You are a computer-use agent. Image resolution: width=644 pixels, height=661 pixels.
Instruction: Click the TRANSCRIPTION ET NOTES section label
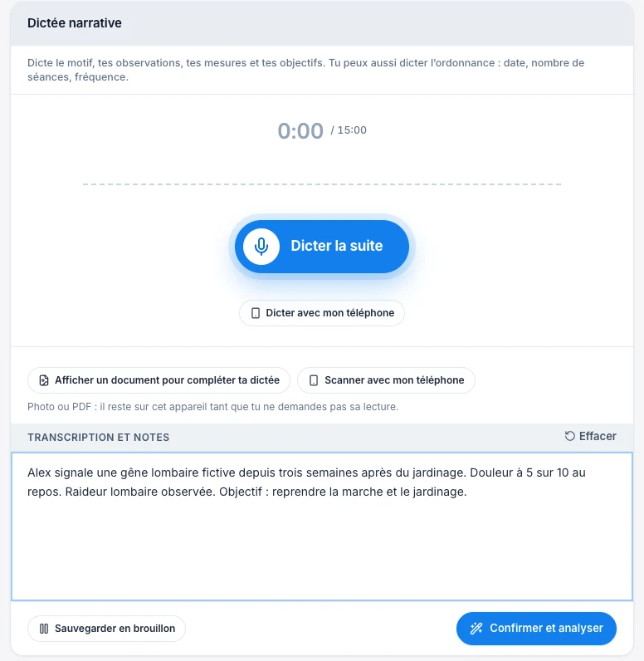(99, 437)
